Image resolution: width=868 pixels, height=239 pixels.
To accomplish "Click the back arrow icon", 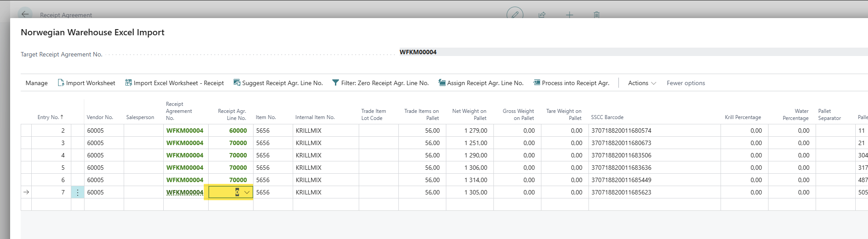I will click(x=25, y=14).
